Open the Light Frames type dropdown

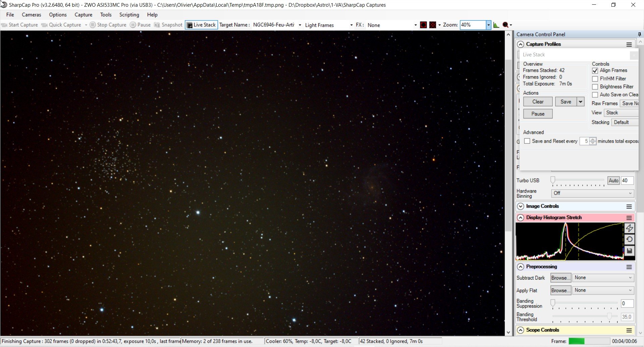[351, 25]
